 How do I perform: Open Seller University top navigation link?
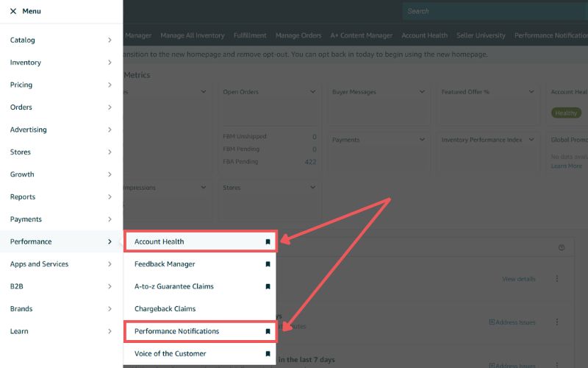tap(481, 35)
